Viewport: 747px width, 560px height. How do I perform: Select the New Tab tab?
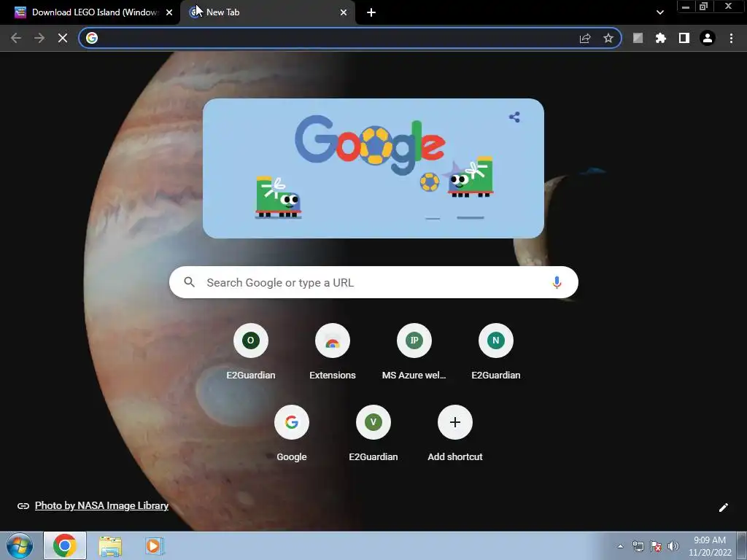click(x=267, y=12)
